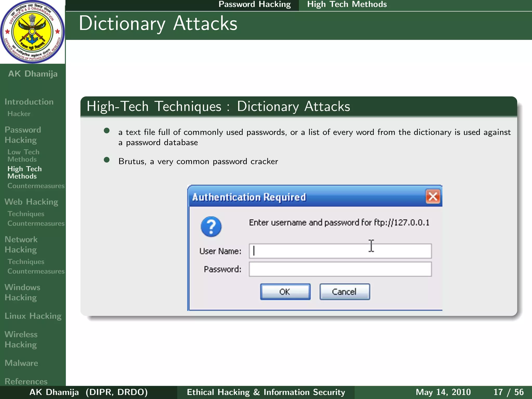This screenshot has width=532, height=399.
Task: Click the DRDO organisation logo
Action: click(32, 32)
